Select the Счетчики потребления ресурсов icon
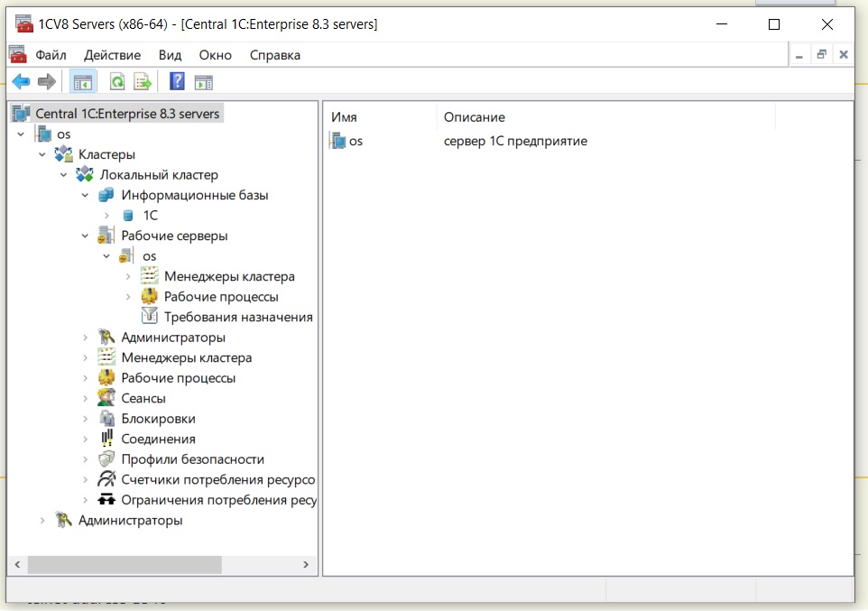 pos(106,479)
